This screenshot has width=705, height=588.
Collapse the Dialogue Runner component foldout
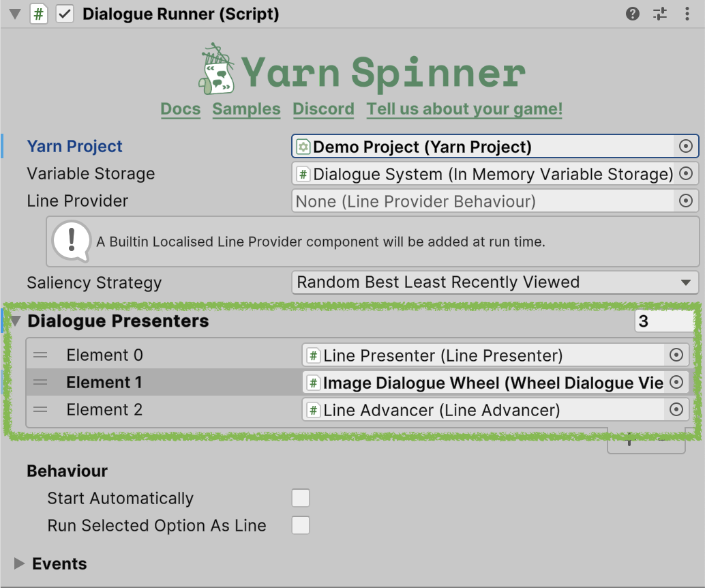pyautogui.click(x=15, y=14)
